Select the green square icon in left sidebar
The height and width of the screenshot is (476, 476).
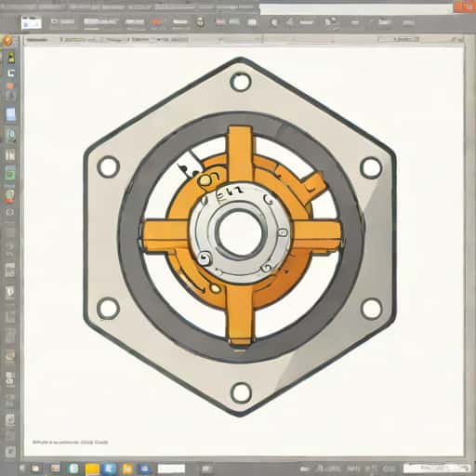pos(10,173)
